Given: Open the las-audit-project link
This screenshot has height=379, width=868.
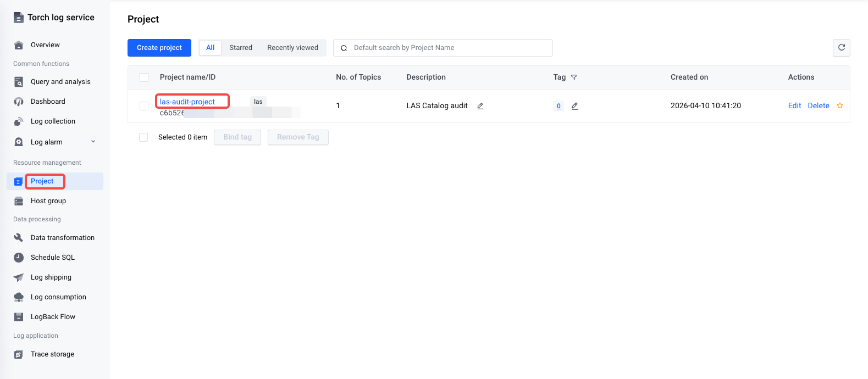Looking at the screenshot, I should [187, 102].
